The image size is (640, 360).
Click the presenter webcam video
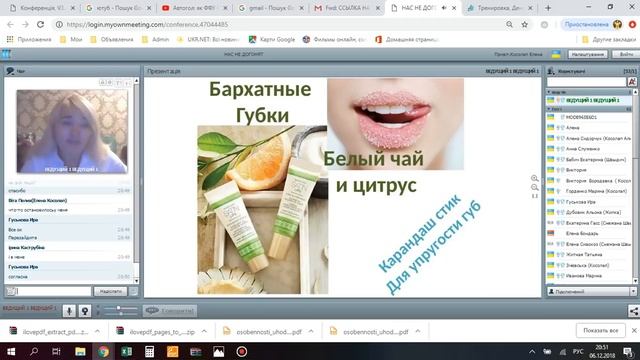(x=72, y=131)
